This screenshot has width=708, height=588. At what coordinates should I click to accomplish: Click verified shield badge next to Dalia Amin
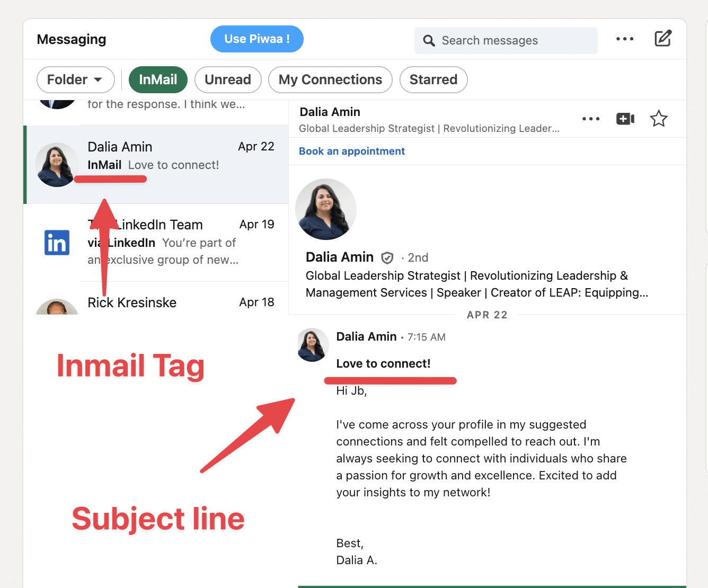tap(387, 258)
